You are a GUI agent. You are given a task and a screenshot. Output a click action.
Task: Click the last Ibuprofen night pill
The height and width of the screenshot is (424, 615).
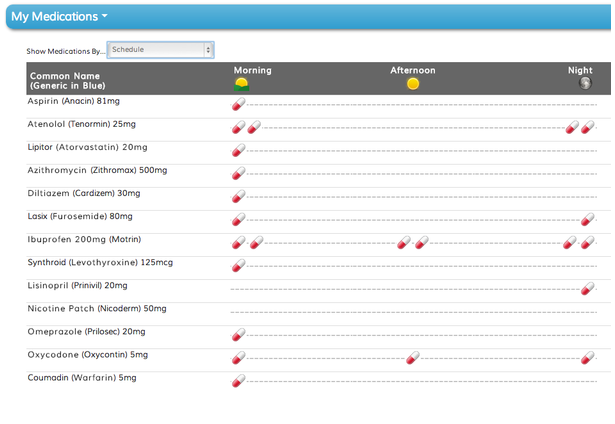click(x=588, y=243)
